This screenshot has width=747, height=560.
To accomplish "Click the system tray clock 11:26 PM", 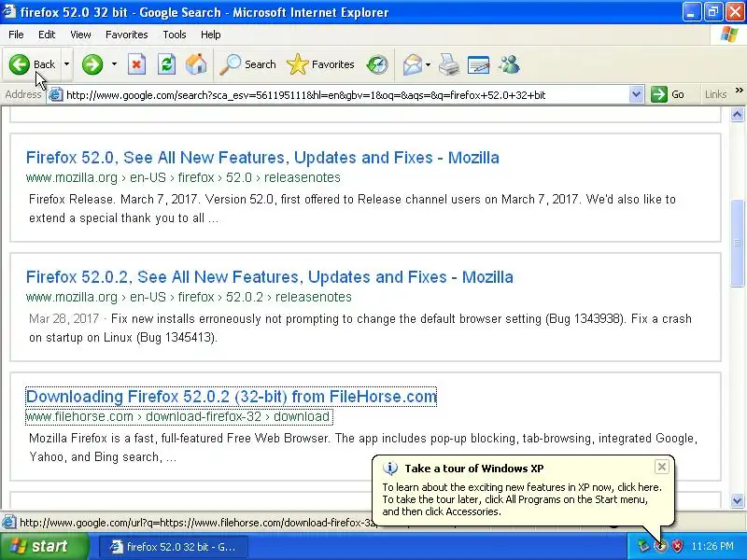I will click(712, 546).
